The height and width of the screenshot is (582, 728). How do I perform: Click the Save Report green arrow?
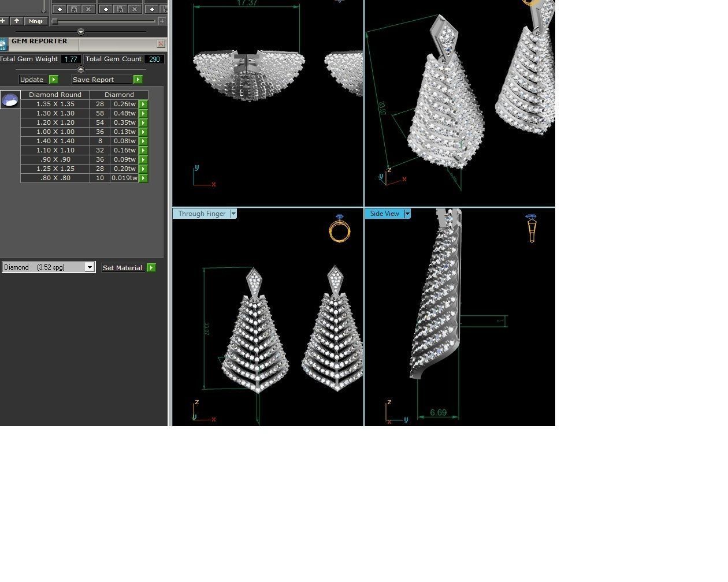pos(138,80)
